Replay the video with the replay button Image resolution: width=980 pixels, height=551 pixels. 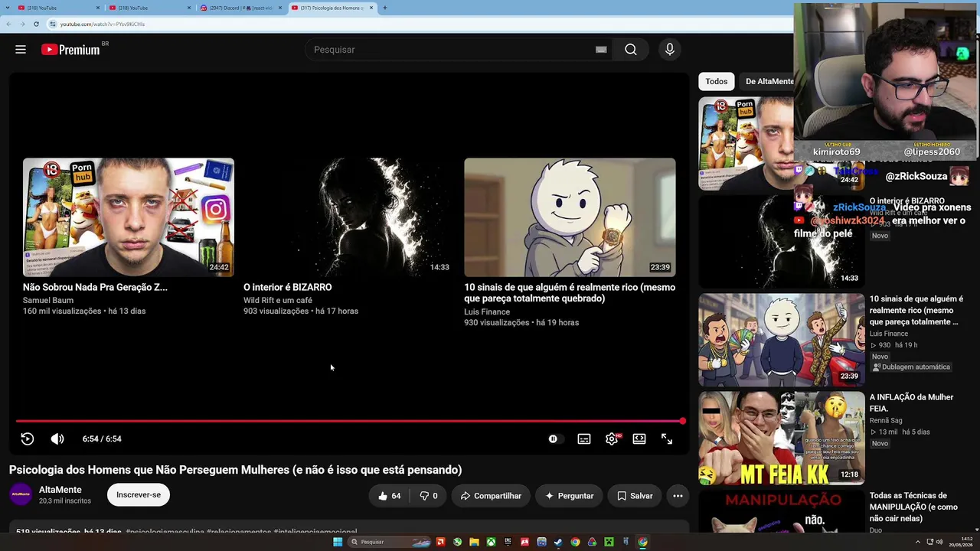pyautogui.click(x=28, y=439)
